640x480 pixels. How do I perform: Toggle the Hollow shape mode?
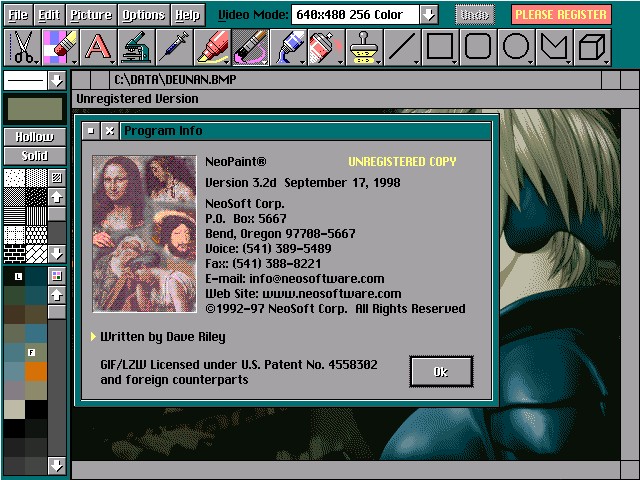[x=34, y=137]
